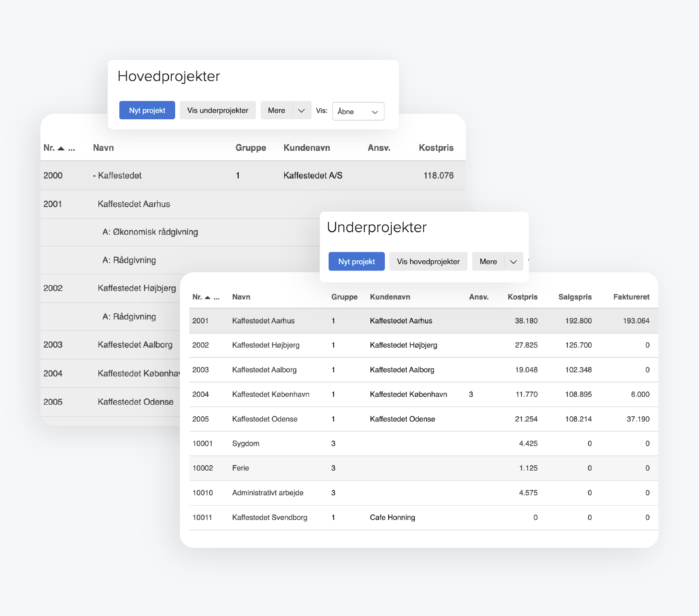Screen dimensions: 699x616
Task: Open Kaffestedet København row in Underprojekter
Action: click(x=424, y=394)
